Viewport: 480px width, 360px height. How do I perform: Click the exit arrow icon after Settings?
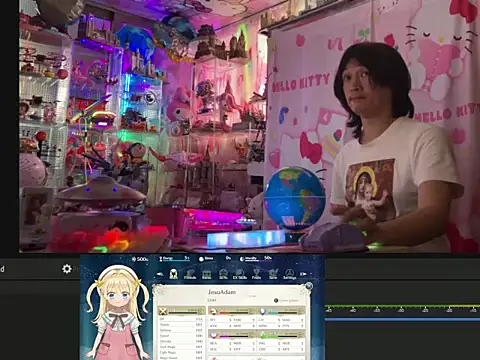303,274
